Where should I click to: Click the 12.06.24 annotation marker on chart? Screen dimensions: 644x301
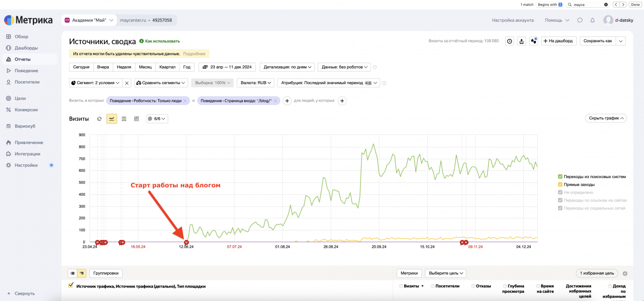pyautogui.click(x=186, y=242)
